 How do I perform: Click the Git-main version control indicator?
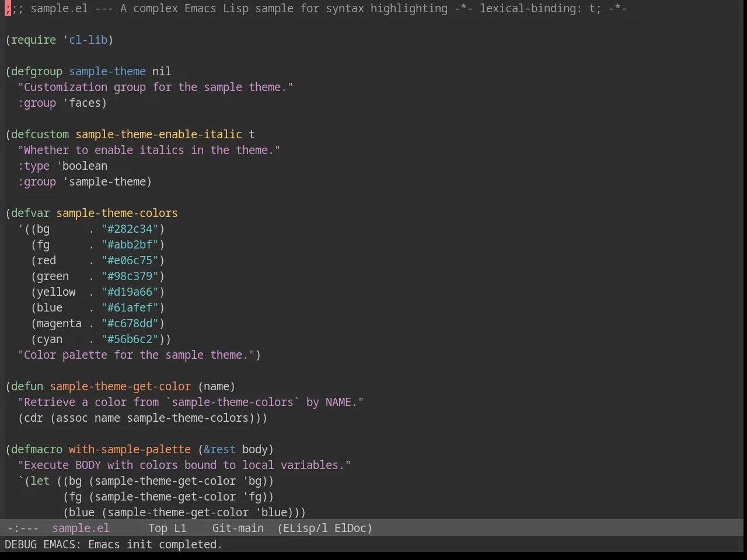[238, 528]
